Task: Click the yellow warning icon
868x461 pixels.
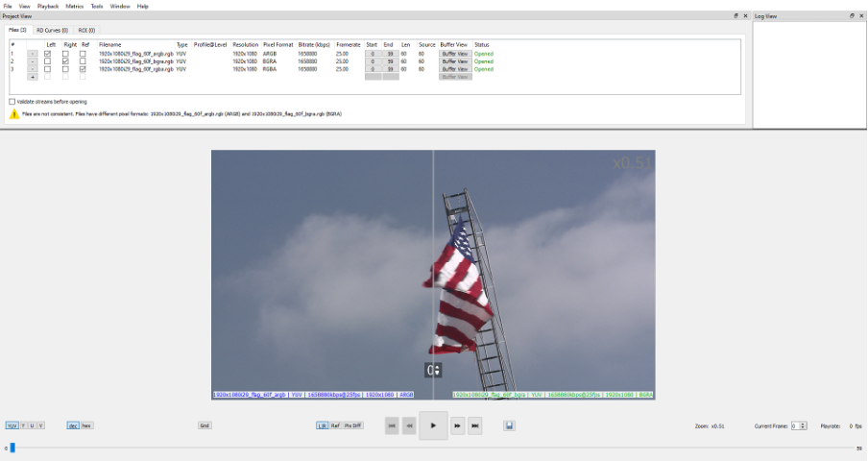Action: pos(13,113)
